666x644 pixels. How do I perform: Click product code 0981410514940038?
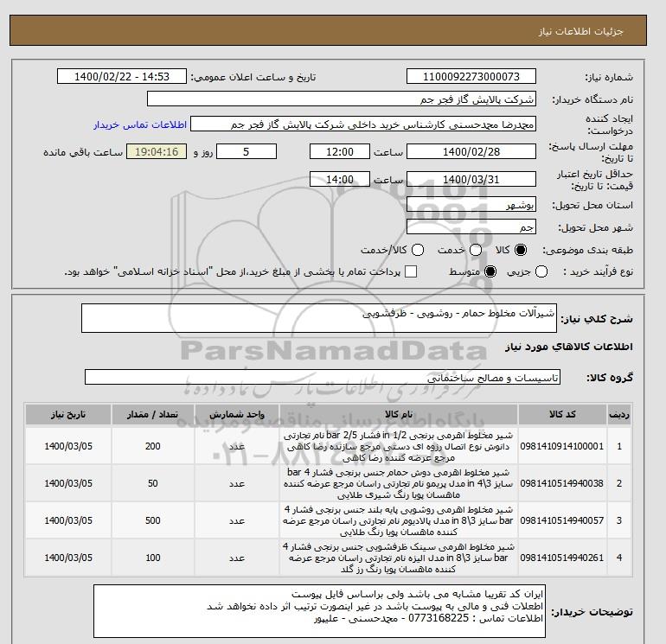562,483
